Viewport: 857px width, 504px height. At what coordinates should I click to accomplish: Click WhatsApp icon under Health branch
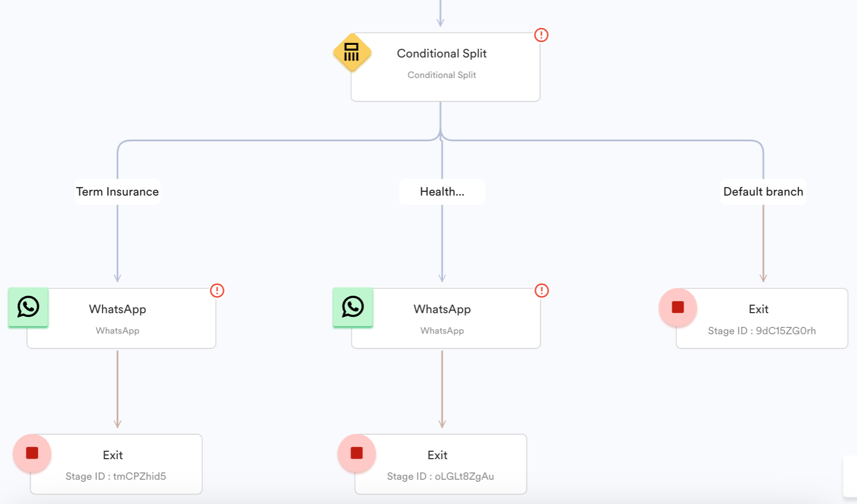click(x=353, y=307)
